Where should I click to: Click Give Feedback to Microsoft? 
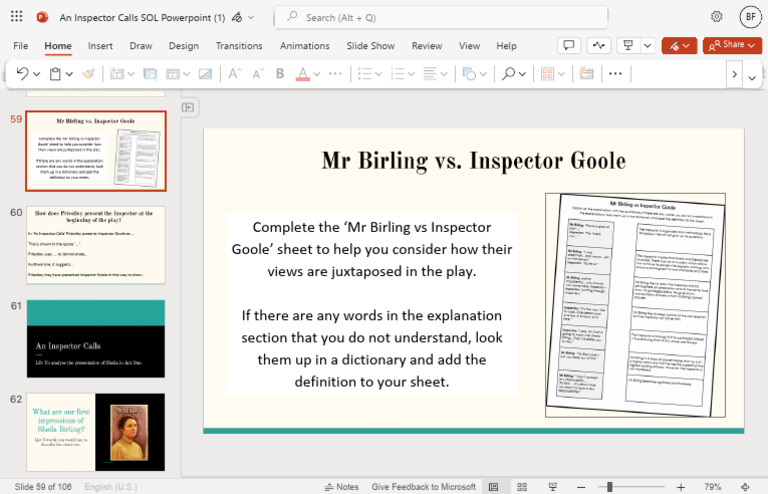[423, 487]
